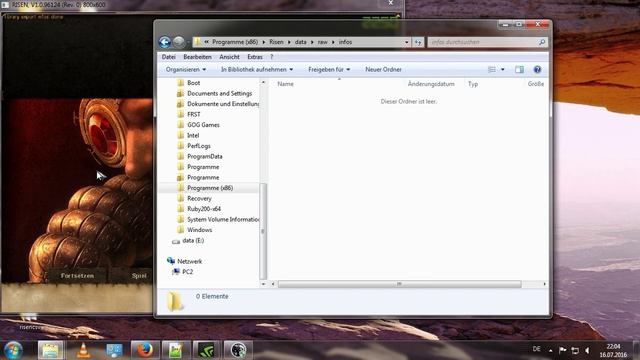Click the Programme (x86) breadcrumb
This screenshot has width=640, height=360.
coord(235,42)
